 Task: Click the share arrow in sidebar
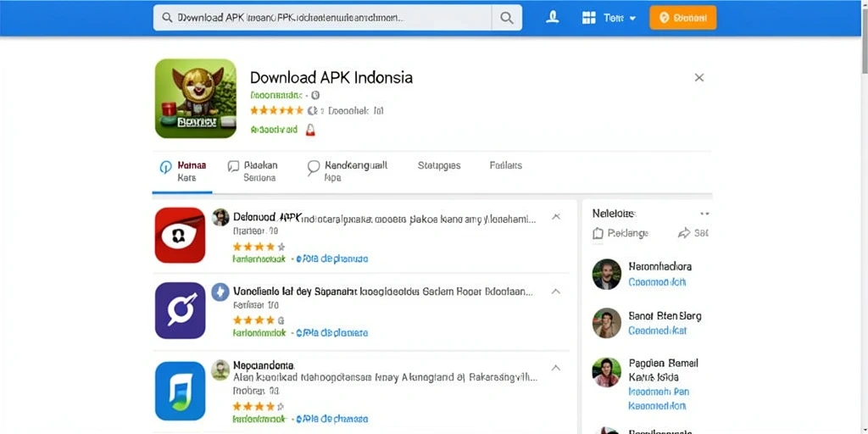click(684, 233)
